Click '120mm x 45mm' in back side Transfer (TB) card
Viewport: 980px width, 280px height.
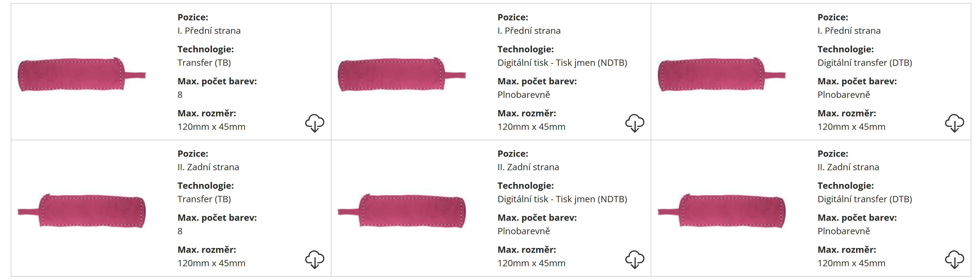211,263
